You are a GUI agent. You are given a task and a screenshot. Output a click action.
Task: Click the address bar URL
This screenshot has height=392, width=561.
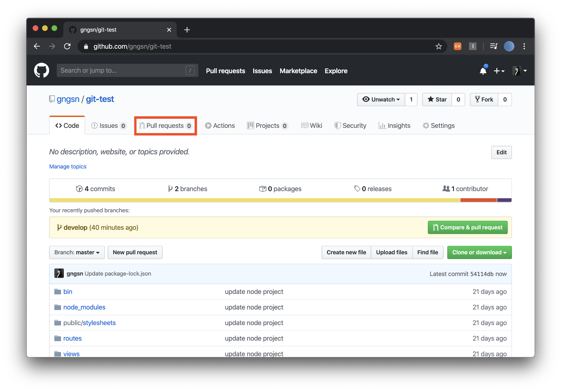coord(132,46)
